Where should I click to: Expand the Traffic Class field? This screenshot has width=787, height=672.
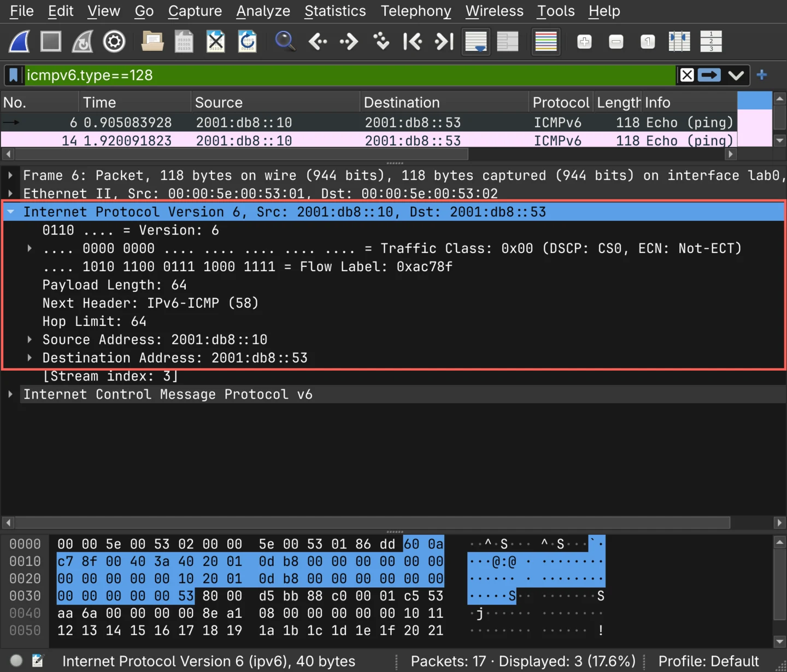tap(30, 248)
